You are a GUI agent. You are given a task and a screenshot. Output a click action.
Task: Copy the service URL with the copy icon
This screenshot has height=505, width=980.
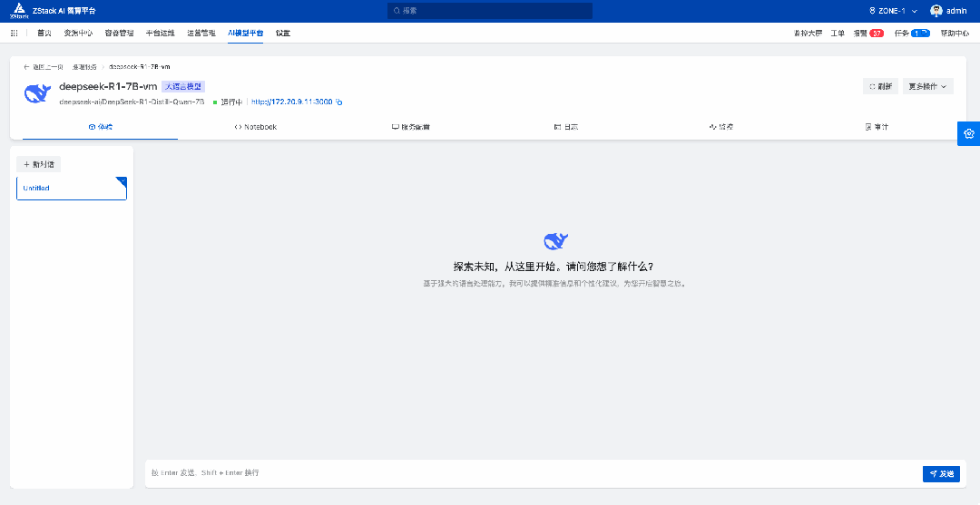tap(339, 102)
